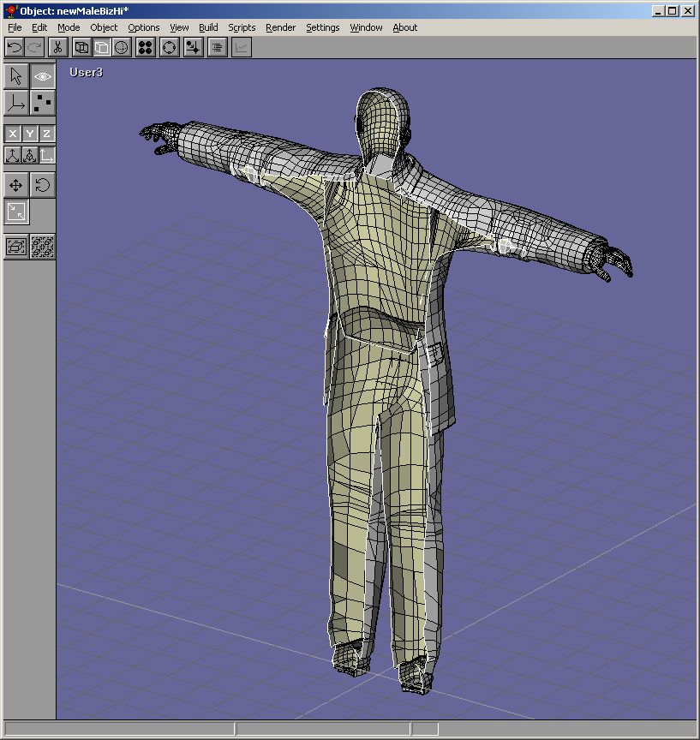Click the scissors cut icon
700x740 pixels.
(x=58, y=48)
